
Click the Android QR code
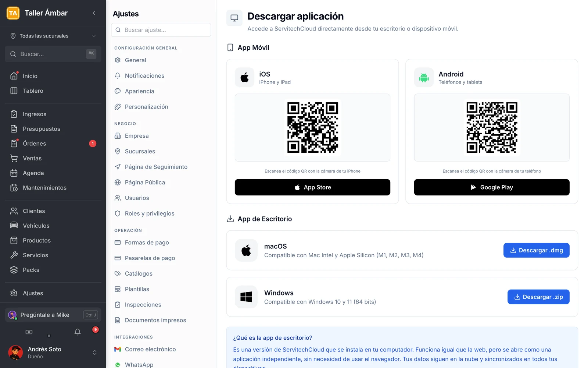coord(492,128)
